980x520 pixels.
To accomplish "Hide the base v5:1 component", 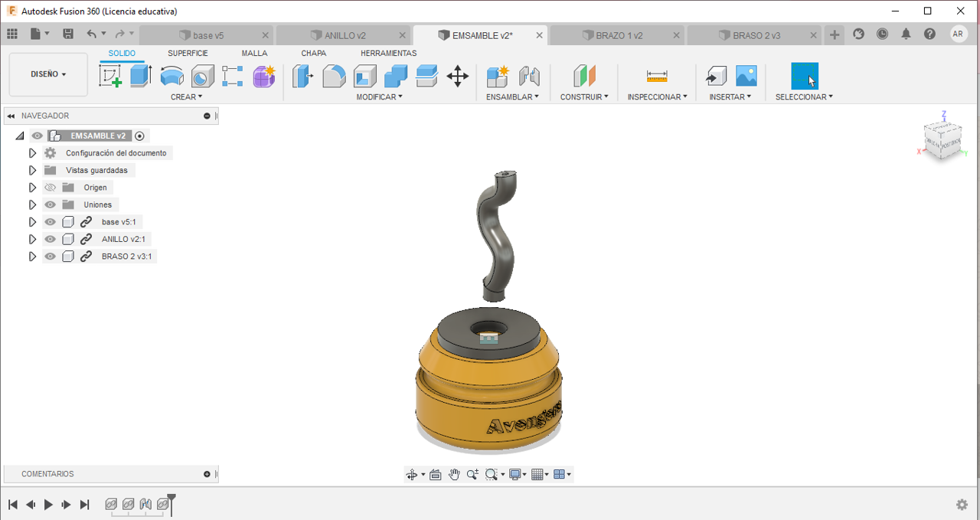I will [51, 222].
